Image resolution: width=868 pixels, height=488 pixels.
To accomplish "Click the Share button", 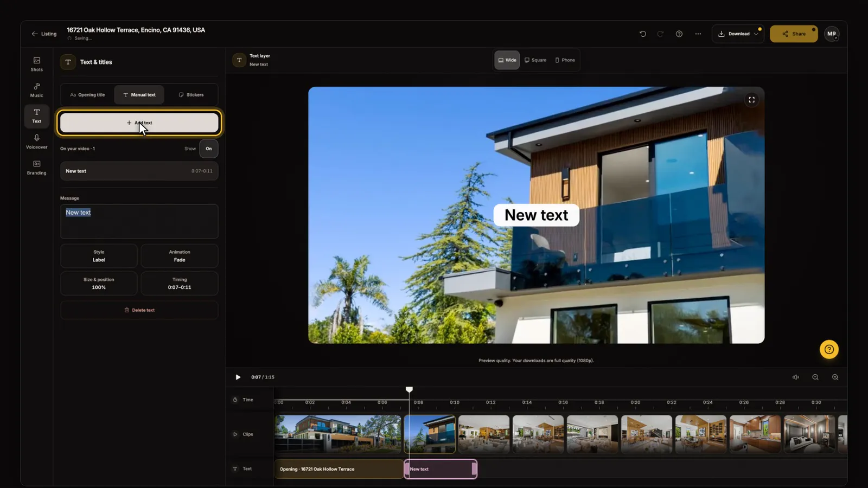I will tap(794, 34).
